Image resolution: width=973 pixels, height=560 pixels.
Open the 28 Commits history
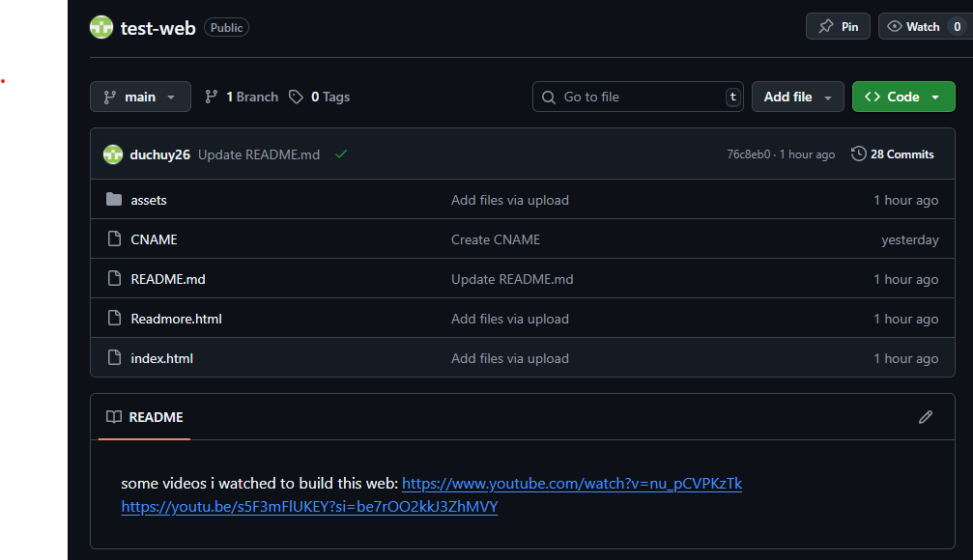click(893, 154)
